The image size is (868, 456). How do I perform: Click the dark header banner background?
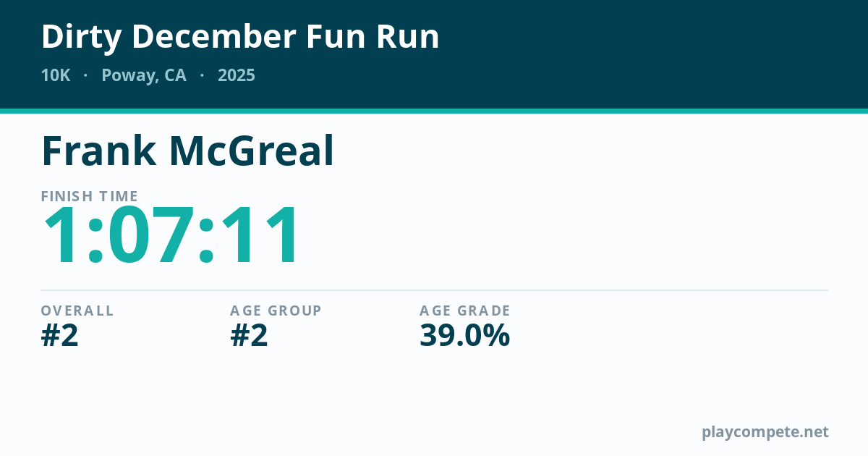[651, 54]
